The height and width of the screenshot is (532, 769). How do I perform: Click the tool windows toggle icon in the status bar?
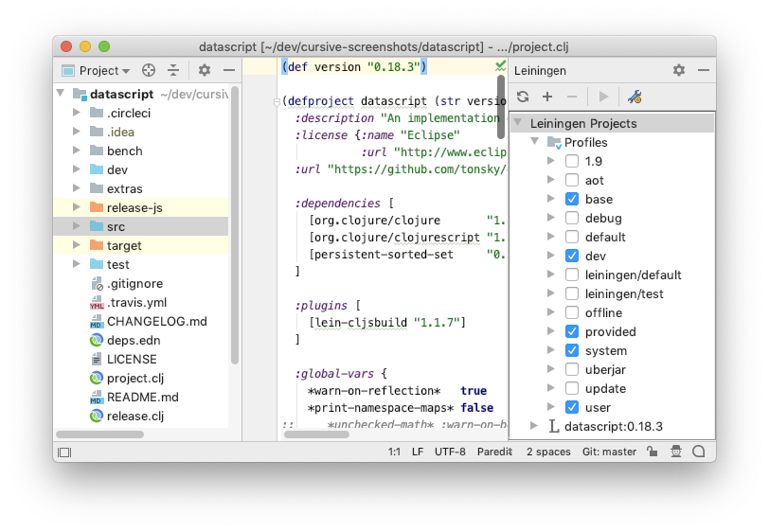64,452
